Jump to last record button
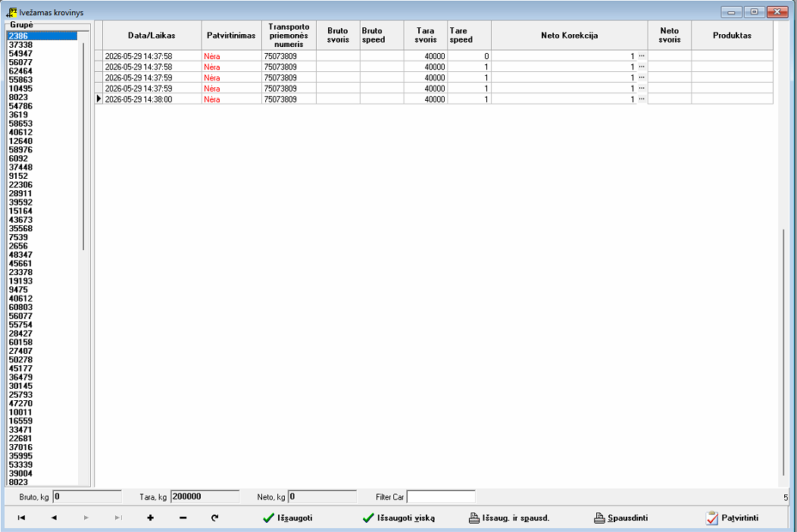This screenshot has height=532, width=797. tap(118, 518)
